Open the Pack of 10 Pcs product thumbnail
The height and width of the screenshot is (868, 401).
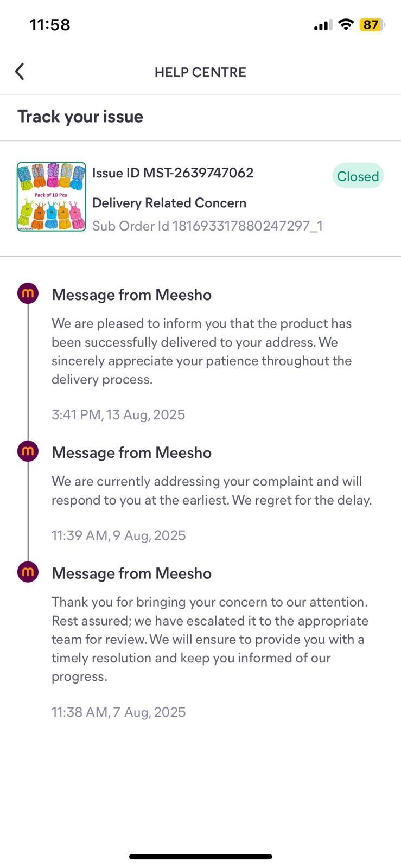(x=52, y=197)
